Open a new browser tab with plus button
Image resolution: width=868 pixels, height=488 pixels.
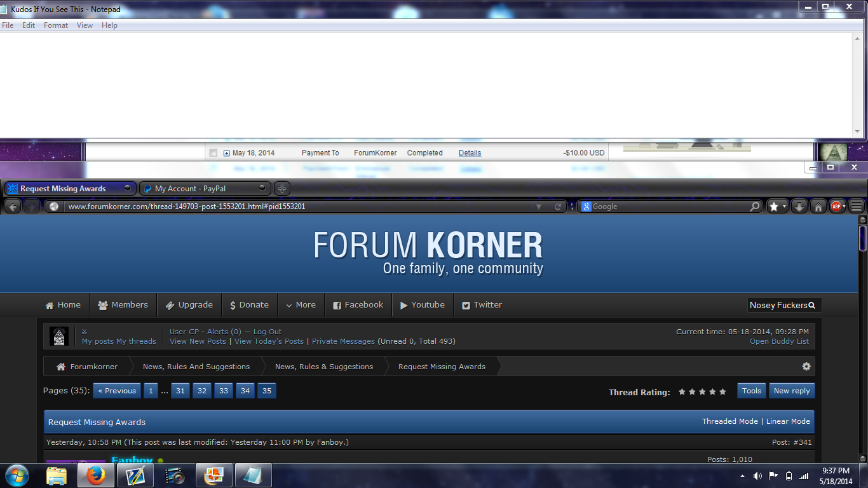282,189
